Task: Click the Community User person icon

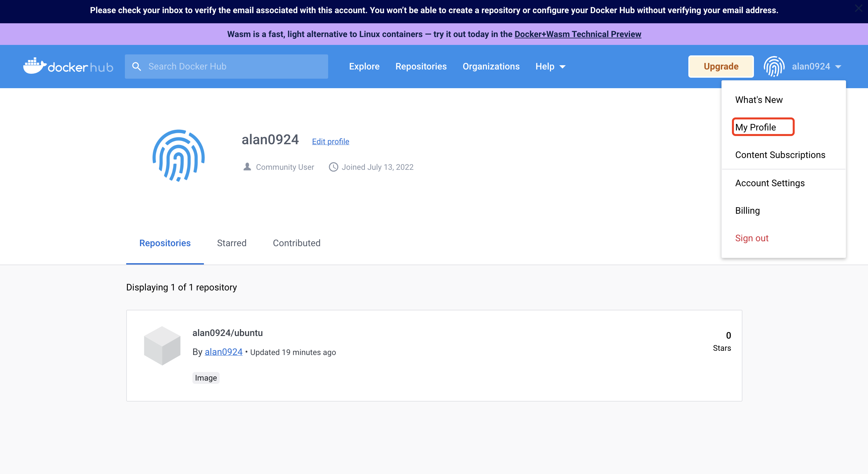Action: (247, 167)
